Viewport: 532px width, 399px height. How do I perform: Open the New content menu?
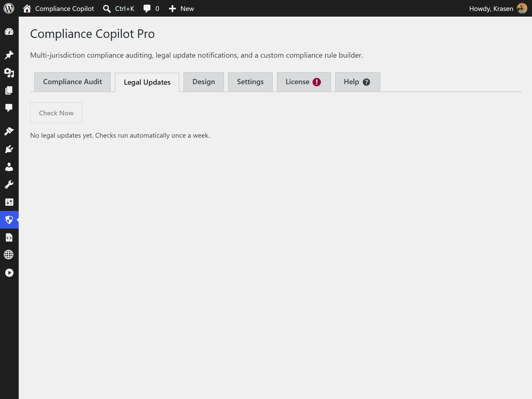(181, 8)
